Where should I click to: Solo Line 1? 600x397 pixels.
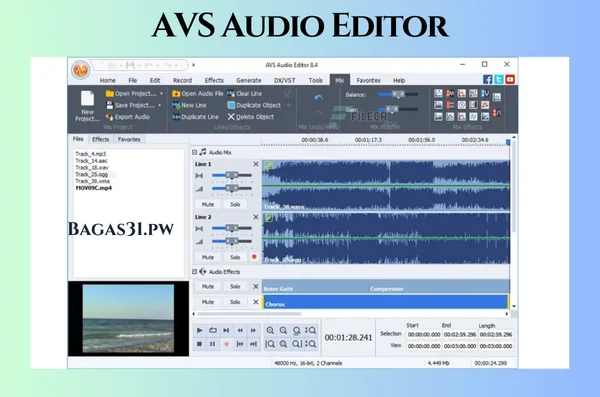click(235, 204)
